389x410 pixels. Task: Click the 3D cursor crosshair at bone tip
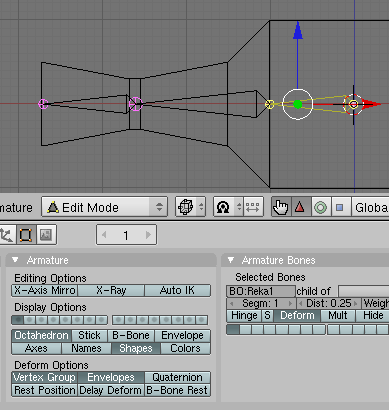pyautogui.click(x=353, y=105)
